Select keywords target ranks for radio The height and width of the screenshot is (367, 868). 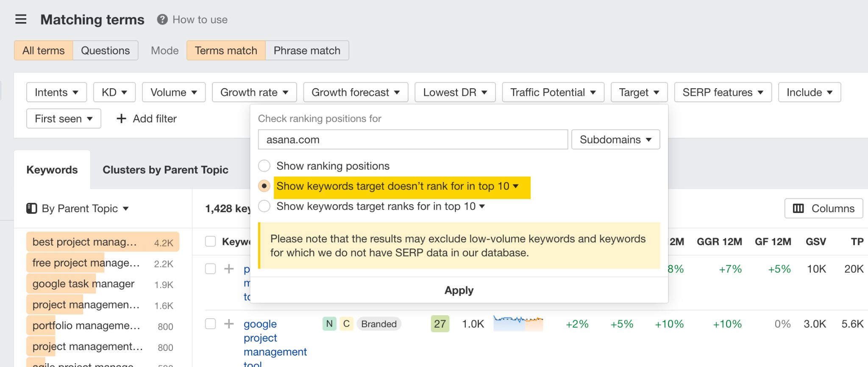(264, 206)
